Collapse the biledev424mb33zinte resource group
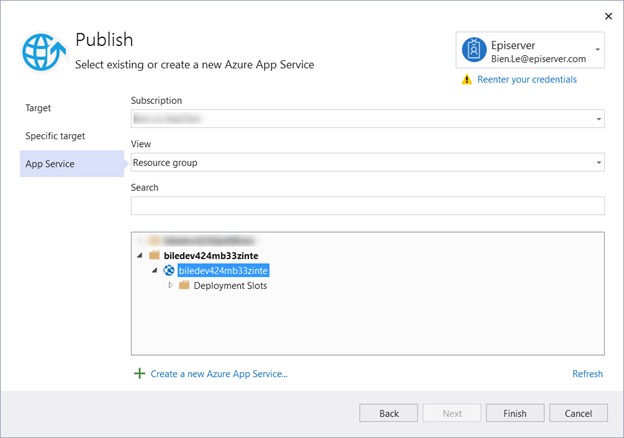Viewport: 624px width, 438px height. point(139,256)
